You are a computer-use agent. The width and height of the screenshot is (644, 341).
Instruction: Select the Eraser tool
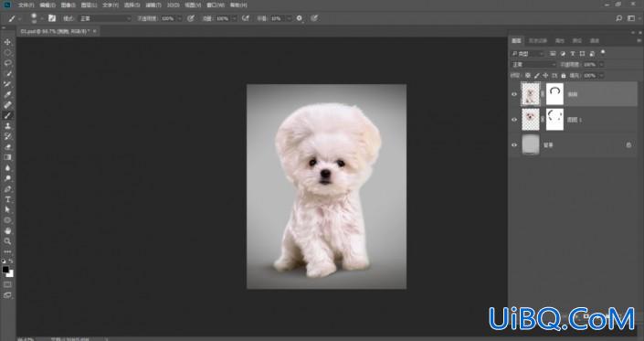(7, 146)
